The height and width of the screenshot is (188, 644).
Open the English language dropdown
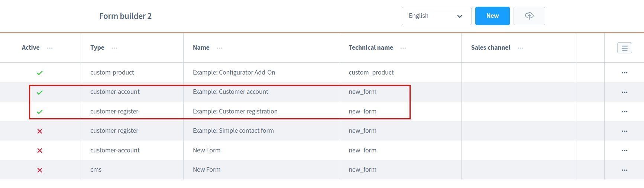pyautogui.click(x=436, y=16)
